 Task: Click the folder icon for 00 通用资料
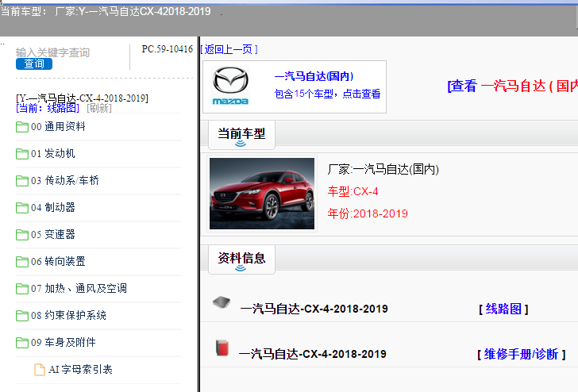click(x=22, y=127)
